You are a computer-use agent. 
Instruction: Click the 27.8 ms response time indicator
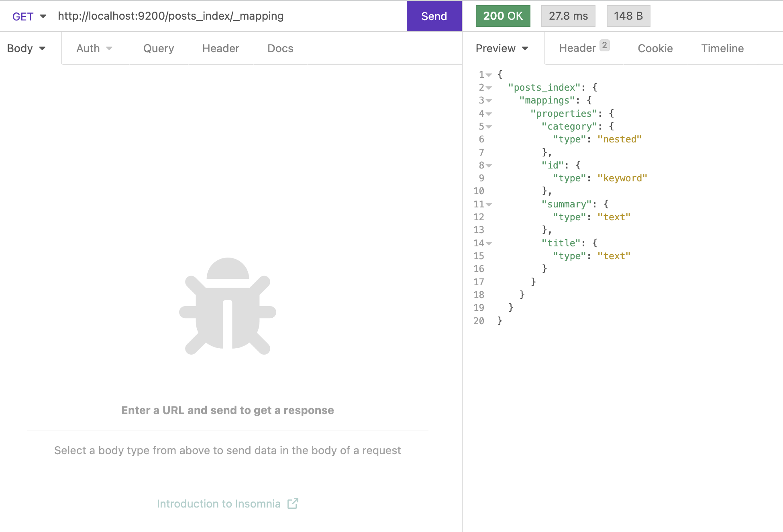tap(568, 16)
